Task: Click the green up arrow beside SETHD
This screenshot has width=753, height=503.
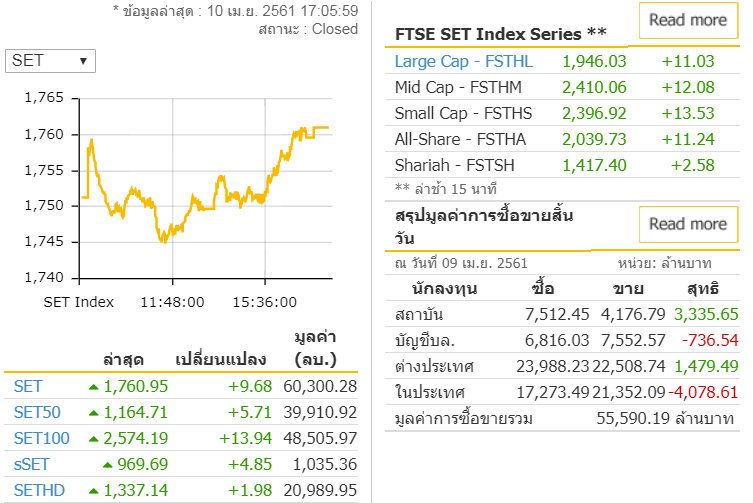Action: [x=95, y=490]
